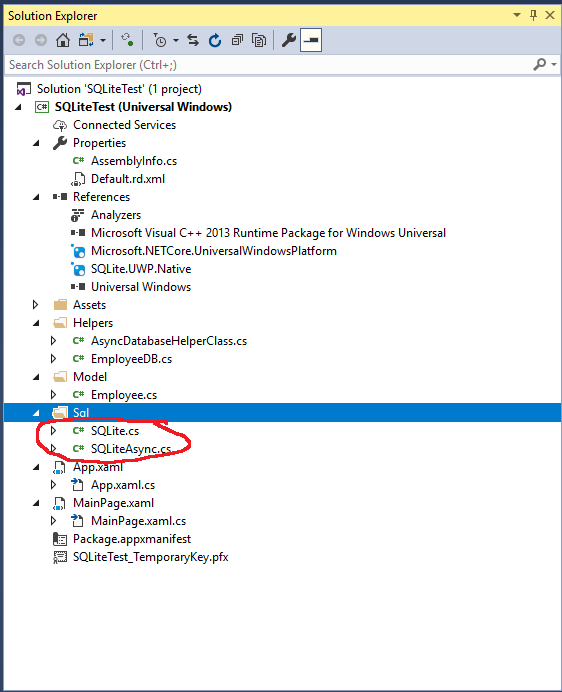Open solution and folder views switch icon
Image resolution: width=562 pixels, height=692 pixels.
tap(87, 40)
